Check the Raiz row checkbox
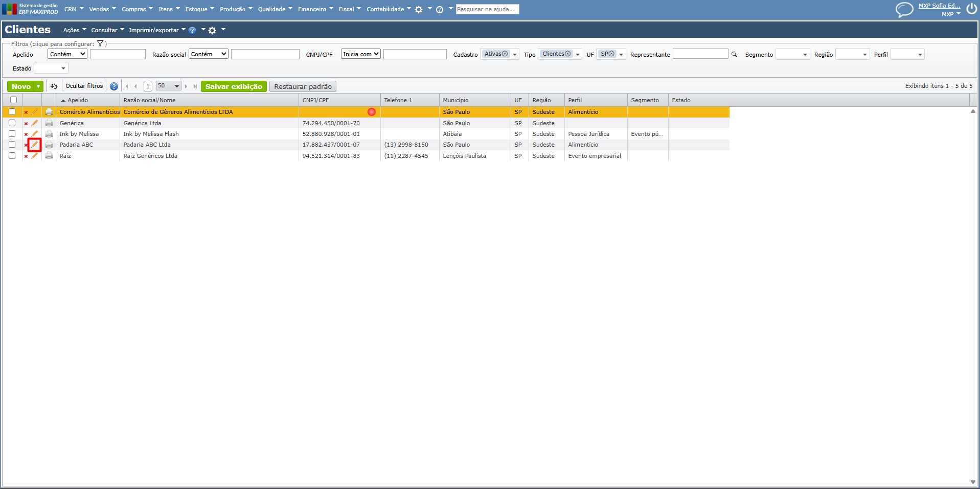The image size is (980, 489). pos(12,155)
